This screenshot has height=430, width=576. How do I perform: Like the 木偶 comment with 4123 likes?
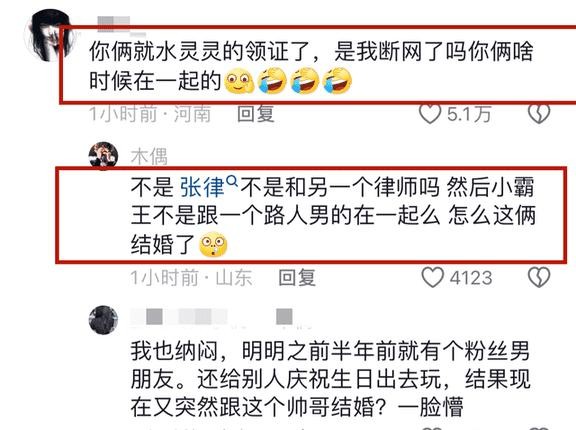(432, 277)
